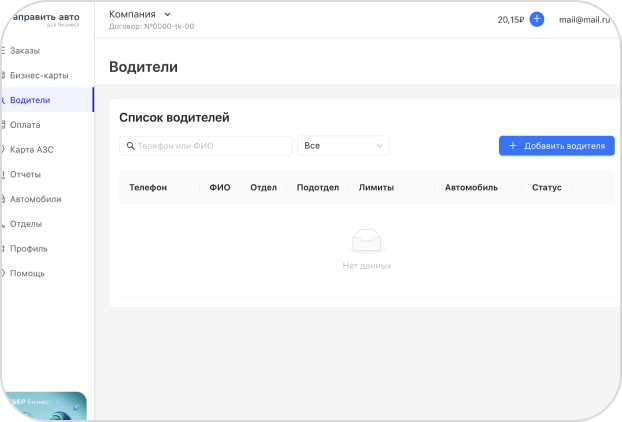Select Водители in the sidebar
Image resolution: width=622 pixels, height=422 pixels.
30,100
